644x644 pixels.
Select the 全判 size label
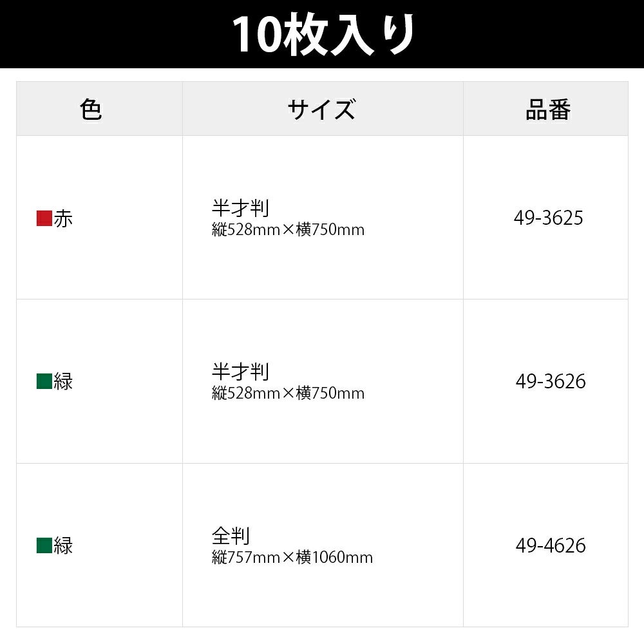[231, 536]
